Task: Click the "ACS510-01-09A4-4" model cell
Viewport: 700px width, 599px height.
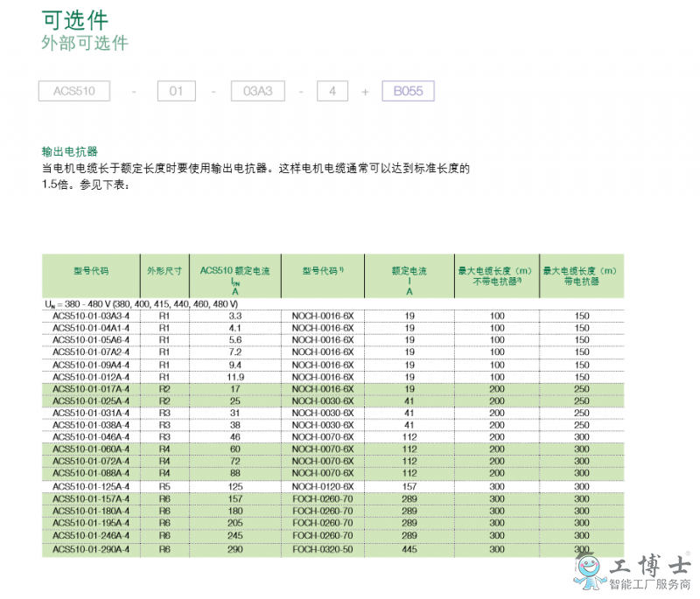Action: [x=91, y=365]
